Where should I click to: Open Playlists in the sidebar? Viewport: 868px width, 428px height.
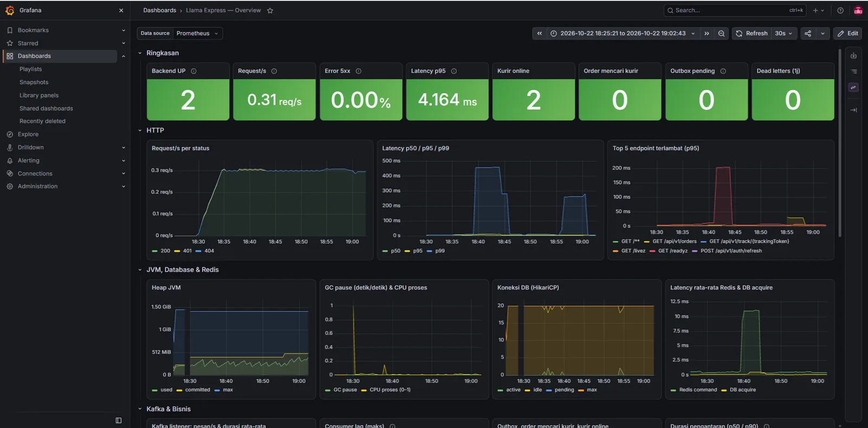pyautogui.click(x=30, y=69)
